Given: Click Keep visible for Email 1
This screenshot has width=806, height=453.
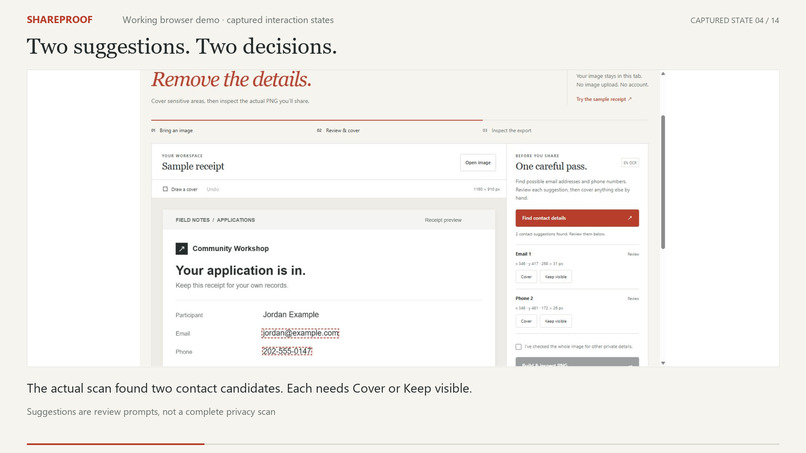Looking at the screenshot, I should (x=556, y=277).
